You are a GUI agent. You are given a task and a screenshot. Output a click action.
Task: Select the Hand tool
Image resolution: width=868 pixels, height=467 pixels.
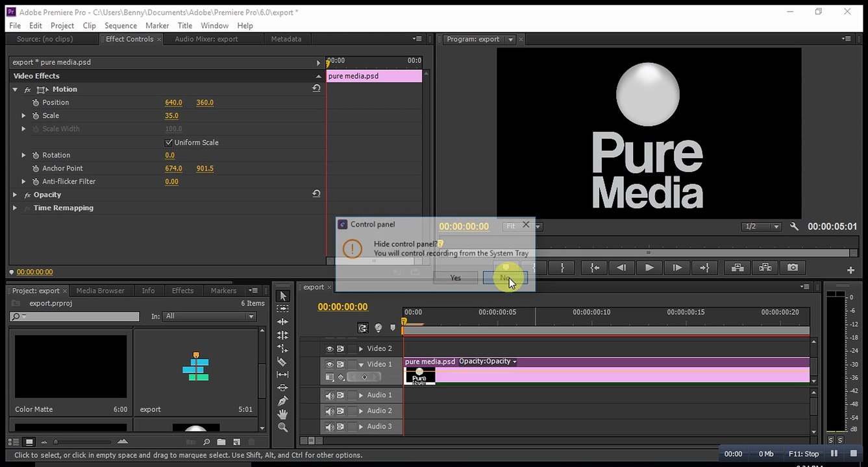click(282, 414)
